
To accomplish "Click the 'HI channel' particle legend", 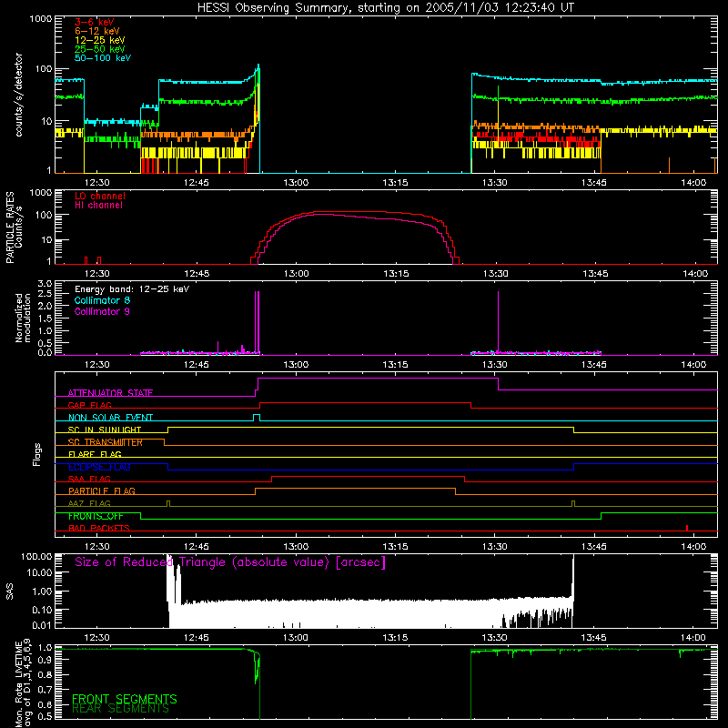I will coord(99,205).
